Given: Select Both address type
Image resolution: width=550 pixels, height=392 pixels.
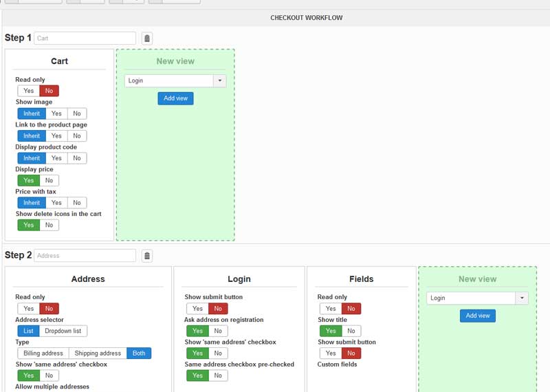Looking at the screenshot, I should coord(139,353).
